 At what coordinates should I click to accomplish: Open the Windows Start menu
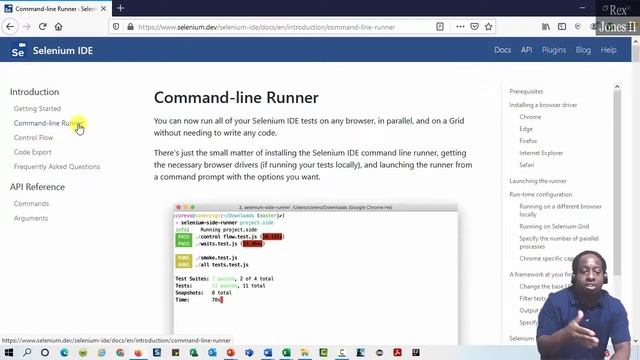coord(9,353)
